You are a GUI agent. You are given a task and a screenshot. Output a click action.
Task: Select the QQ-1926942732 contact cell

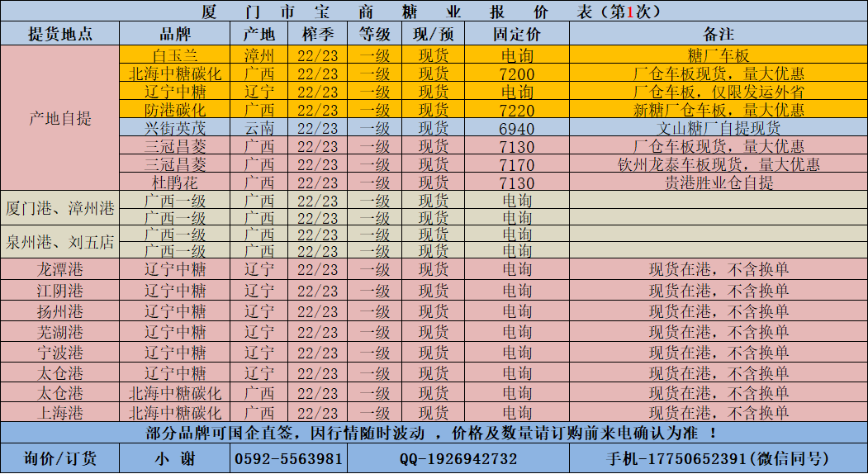pos(458,459)
